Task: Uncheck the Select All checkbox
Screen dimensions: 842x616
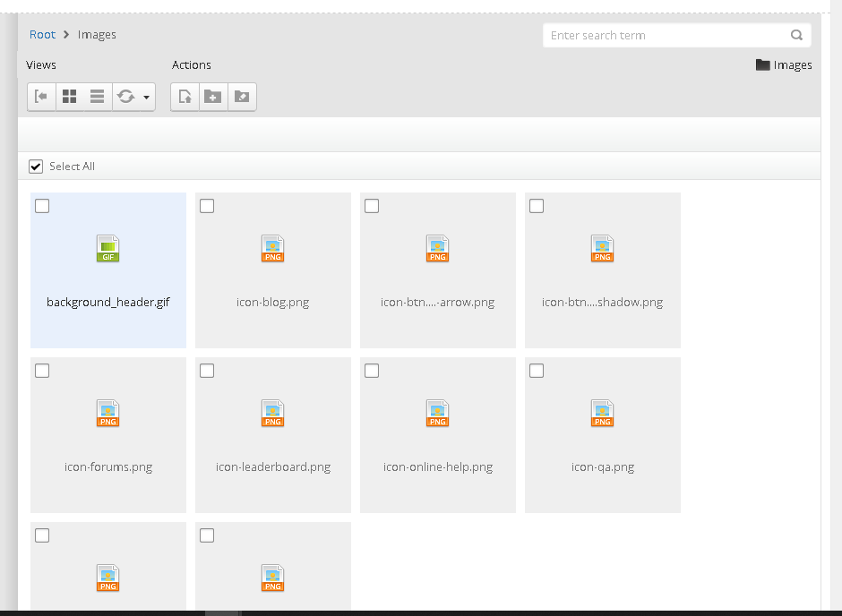Action: (36, 167)
